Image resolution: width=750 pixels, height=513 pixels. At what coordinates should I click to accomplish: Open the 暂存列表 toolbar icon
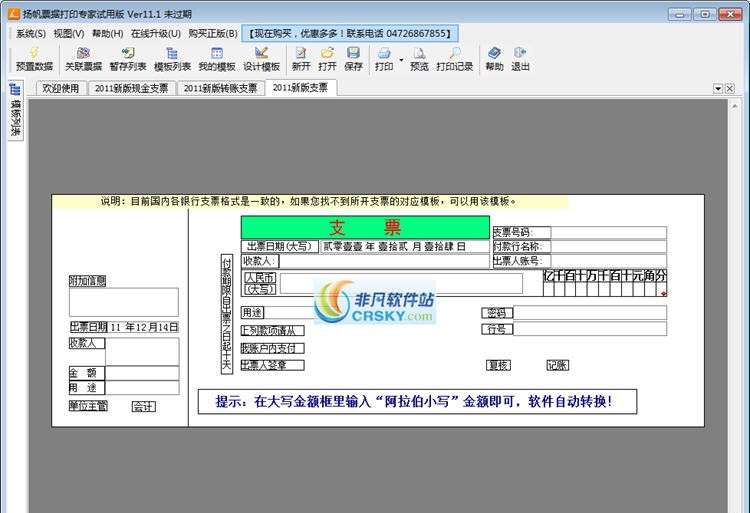click(128, 59)
